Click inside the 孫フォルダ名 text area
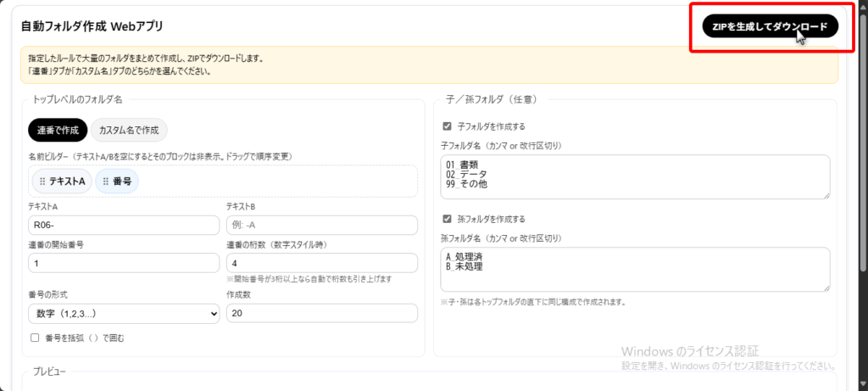This screenshot has height=391, width=868. 634,269
